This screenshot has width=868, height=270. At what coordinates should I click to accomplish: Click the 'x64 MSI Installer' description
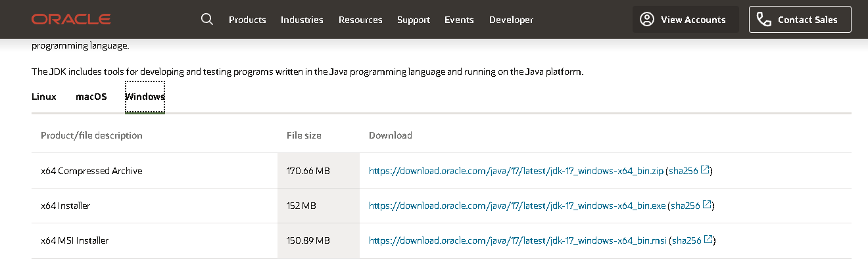(x=74, y=240)
